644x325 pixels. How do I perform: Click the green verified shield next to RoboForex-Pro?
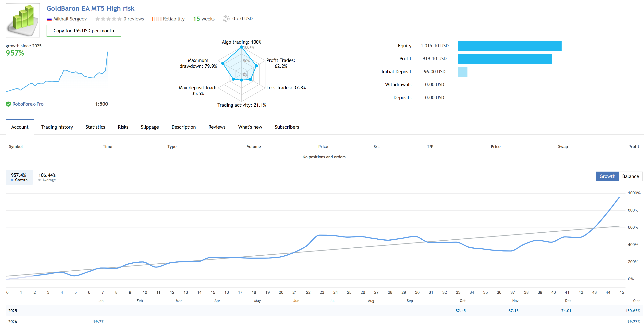click(x=8, y=104)
